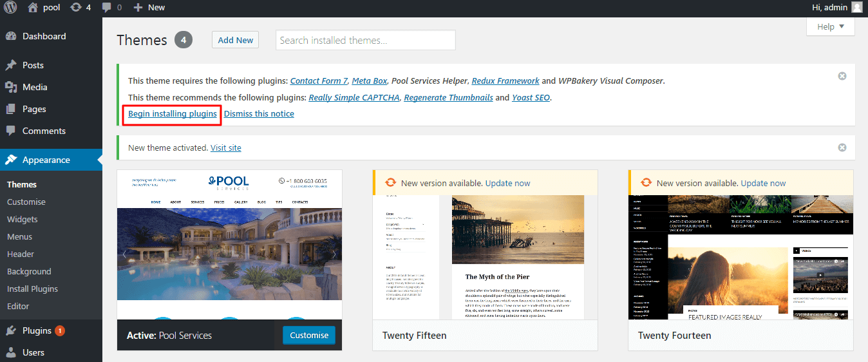Open the Meta Box plugin link

coord(370,81)
